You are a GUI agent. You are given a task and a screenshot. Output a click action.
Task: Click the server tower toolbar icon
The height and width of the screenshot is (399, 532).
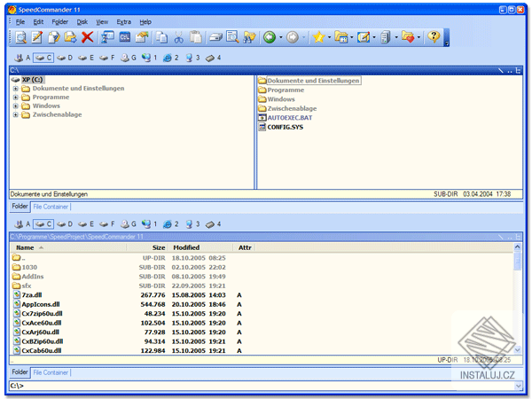(386, 37)
